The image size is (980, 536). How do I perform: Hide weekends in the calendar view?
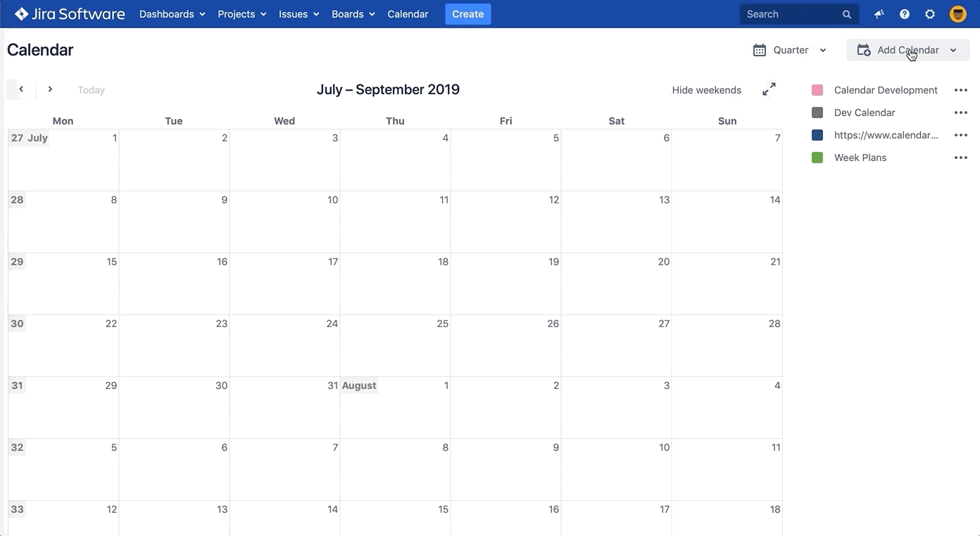[x=706, y=89]
